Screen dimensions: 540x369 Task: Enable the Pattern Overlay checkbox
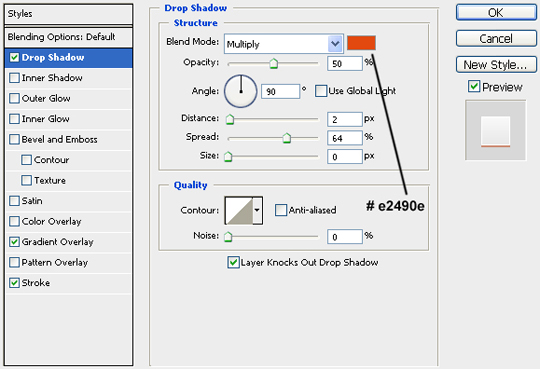click(14, 262)
